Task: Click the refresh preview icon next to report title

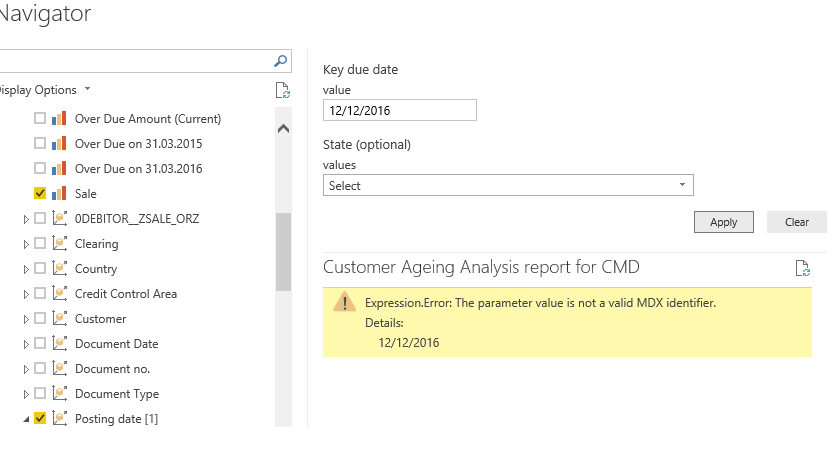Action: click(802, 268)
